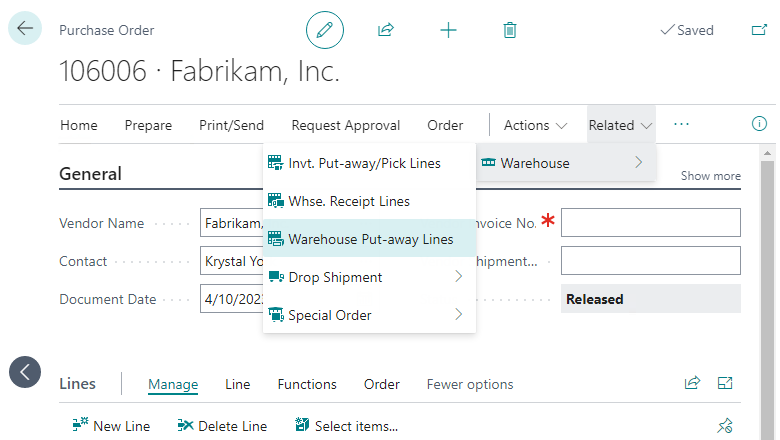Click the trash delete icon
This screenshot has width=780, height=440.
coord(510,30)
